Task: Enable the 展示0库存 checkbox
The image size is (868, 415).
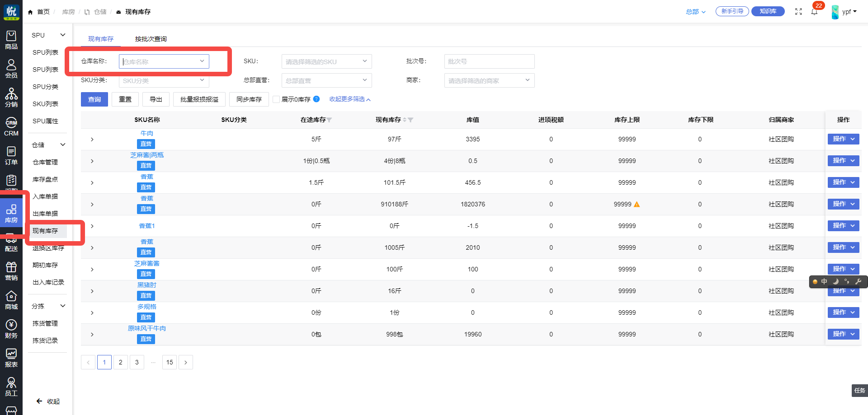Action: [276, 99]
